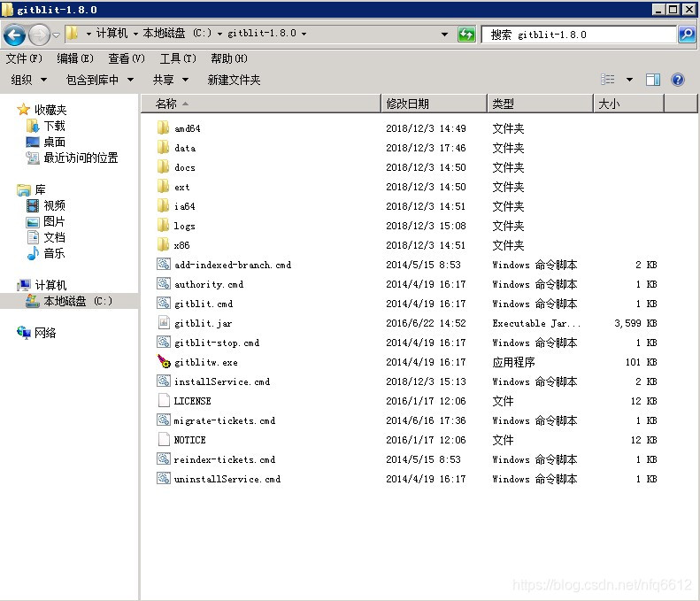
Task: Select migrate-tickets.cmd file icon
Action: 164,420
